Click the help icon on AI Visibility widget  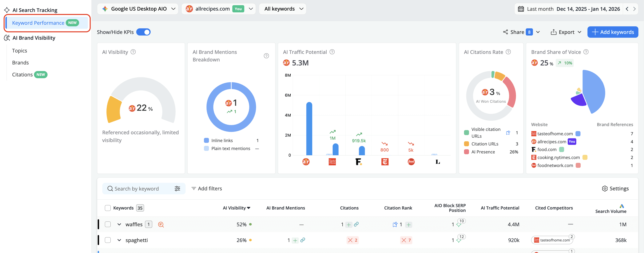[133, 52]
